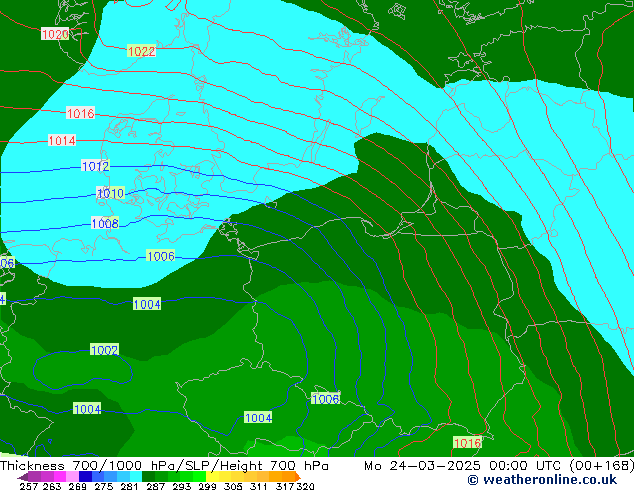The width and height of the screenshot is (634, 490).
Task: Select the 1006 label over the green area
Action: (x=325, y=399)
